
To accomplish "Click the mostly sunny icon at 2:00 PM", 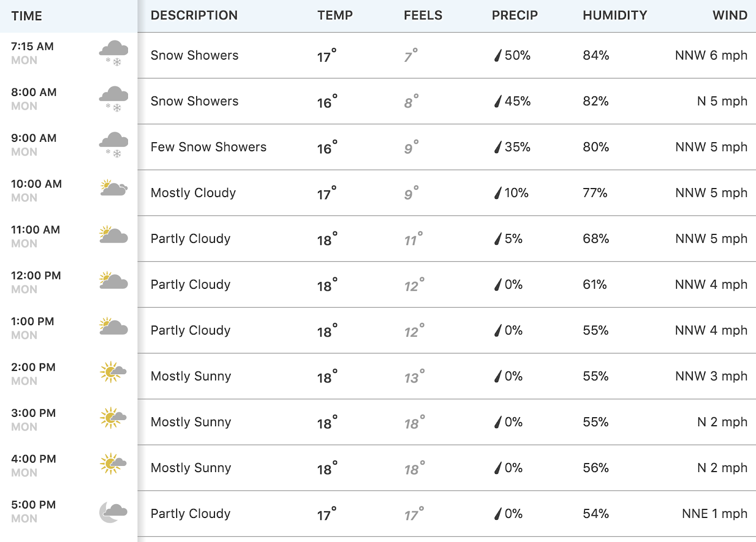I will point(113,372).
